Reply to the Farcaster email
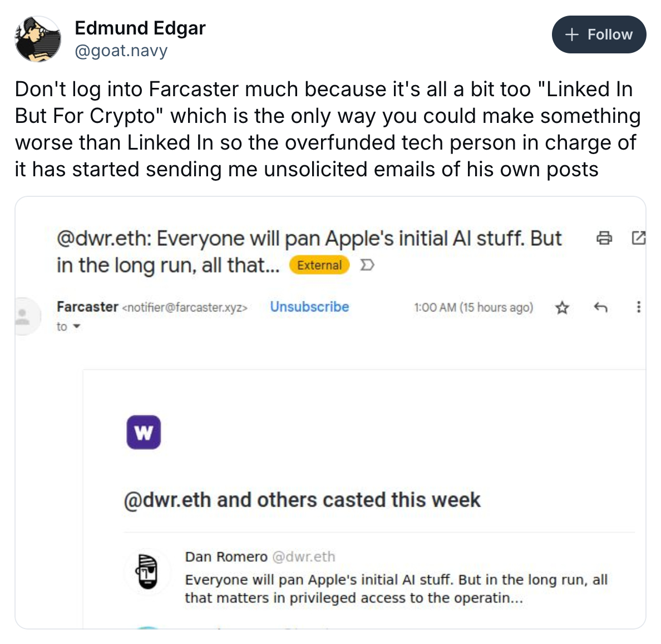 coord(600,307)
